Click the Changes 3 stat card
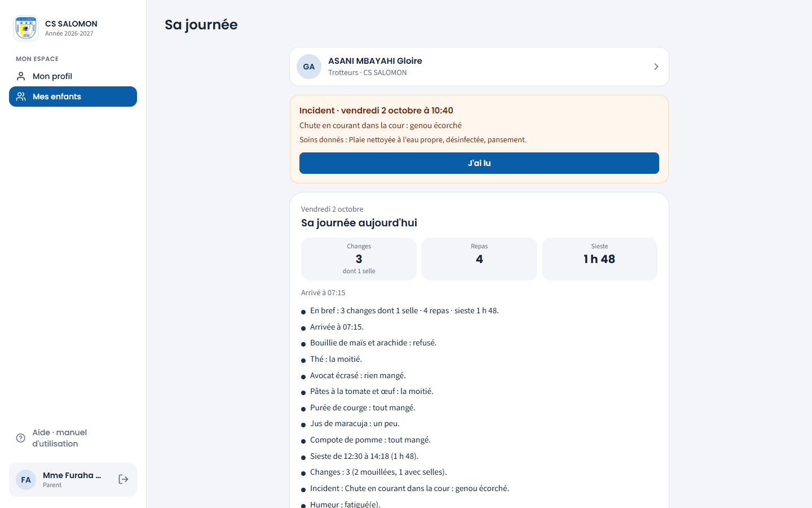This screenshot has width=812, height=508. click(359, 259)
